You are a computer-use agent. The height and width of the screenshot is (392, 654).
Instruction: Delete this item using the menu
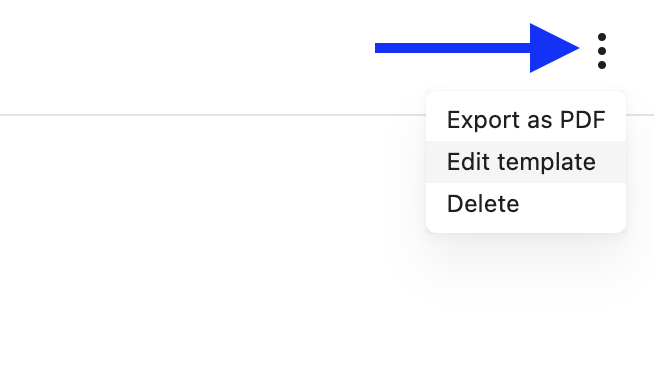tap(526, 204)
